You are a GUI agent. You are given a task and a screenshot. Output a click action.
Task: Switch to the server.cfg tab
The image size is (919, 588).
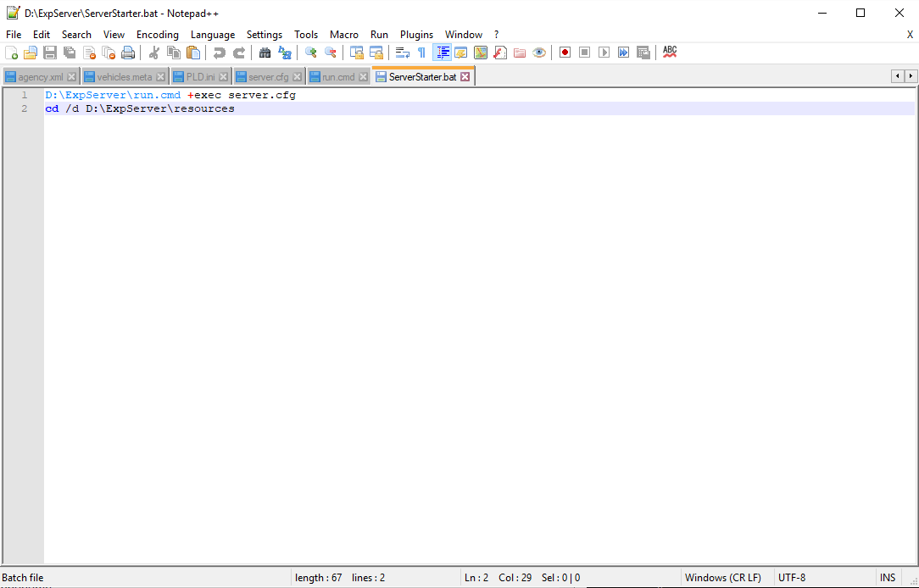268,77
